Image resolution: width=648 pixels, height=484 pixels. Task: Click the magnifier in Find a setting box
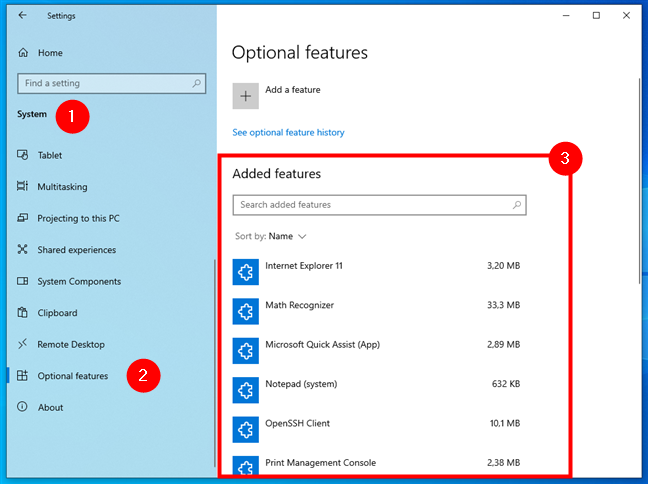coord(197,83)
